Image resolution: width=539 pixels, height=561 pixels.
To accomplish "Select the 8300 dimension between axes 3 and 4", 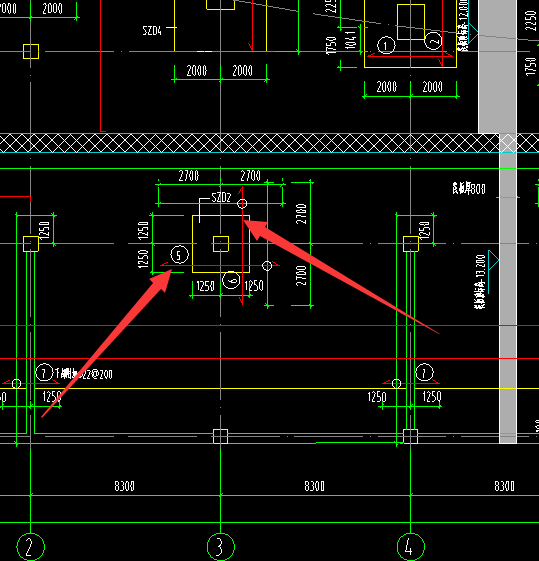I will tap(314, 486).
